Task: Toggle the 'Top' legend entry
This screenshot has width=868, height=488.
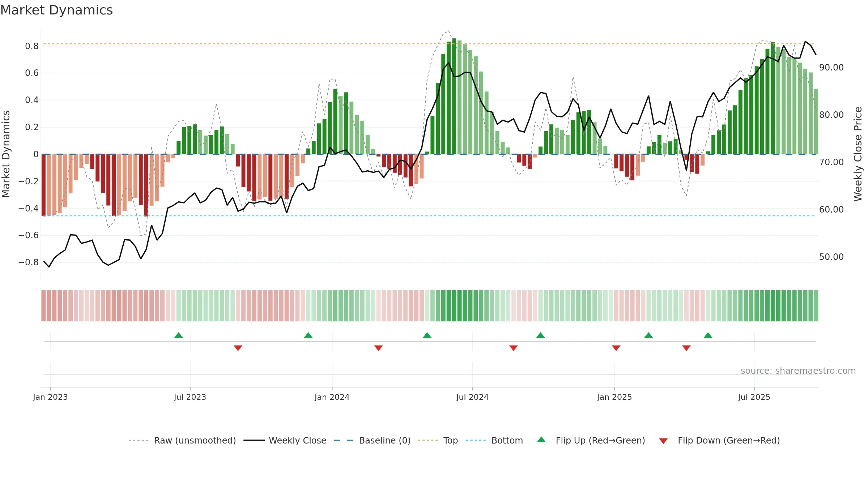Action: pos(438,440)
